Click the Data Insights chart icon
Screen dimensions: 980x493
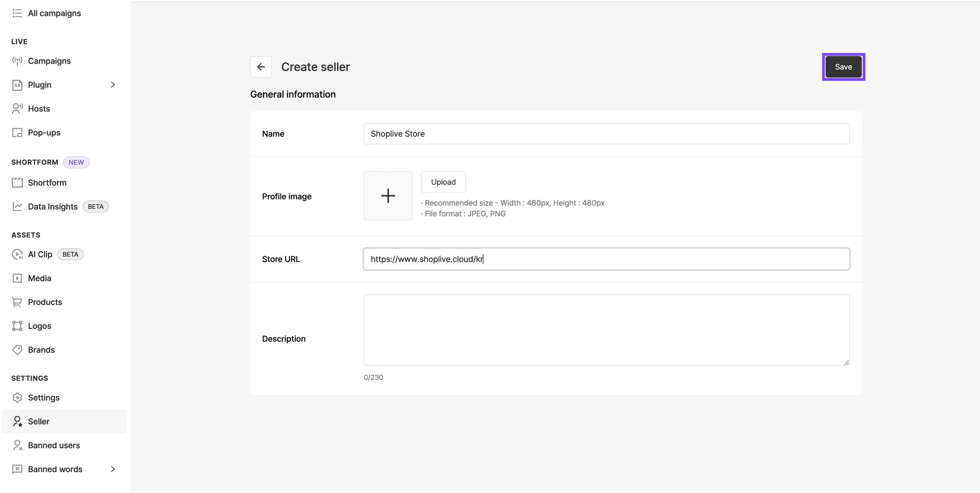tap(17, 207)
